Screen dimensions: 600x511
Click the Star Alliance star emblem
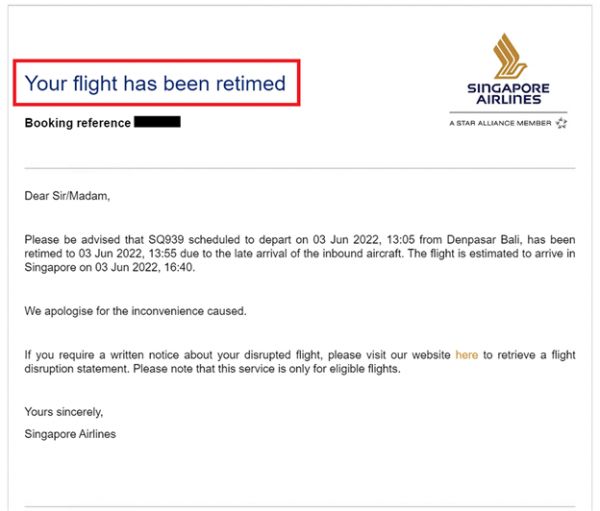click(561, 123)
